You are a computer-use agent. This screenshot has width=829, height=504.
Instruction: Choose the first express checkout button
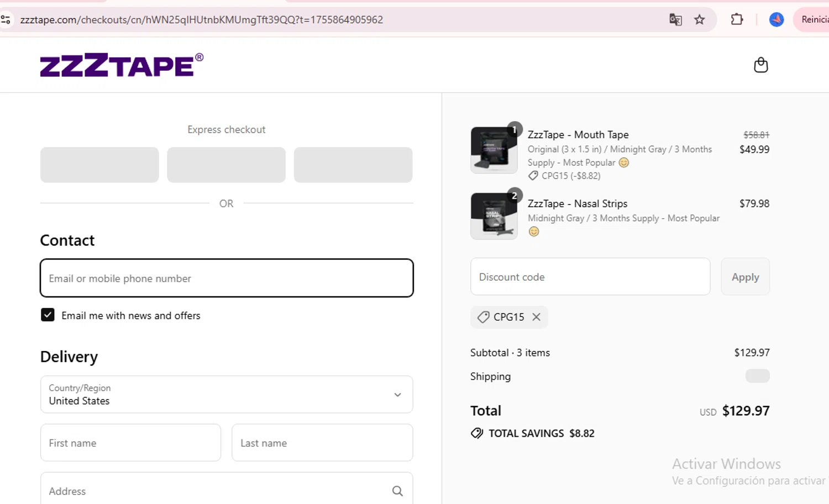99,165
